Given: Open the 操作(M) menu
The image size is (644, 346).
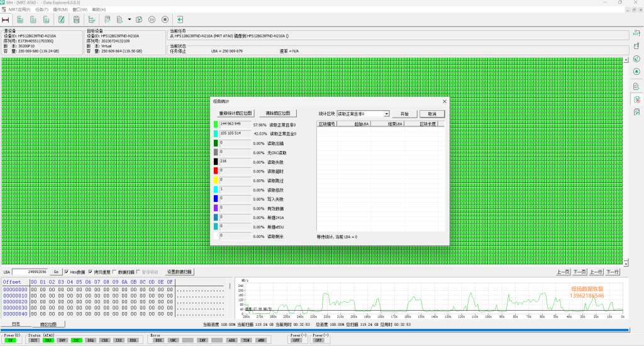Looking at the screenshot, I should (60, 9).
